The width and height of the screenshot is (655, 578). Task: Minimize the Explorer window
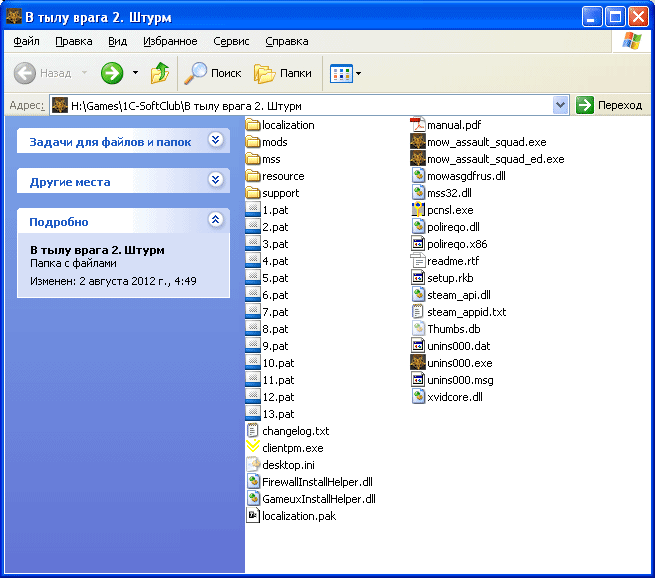coord(592,18)
